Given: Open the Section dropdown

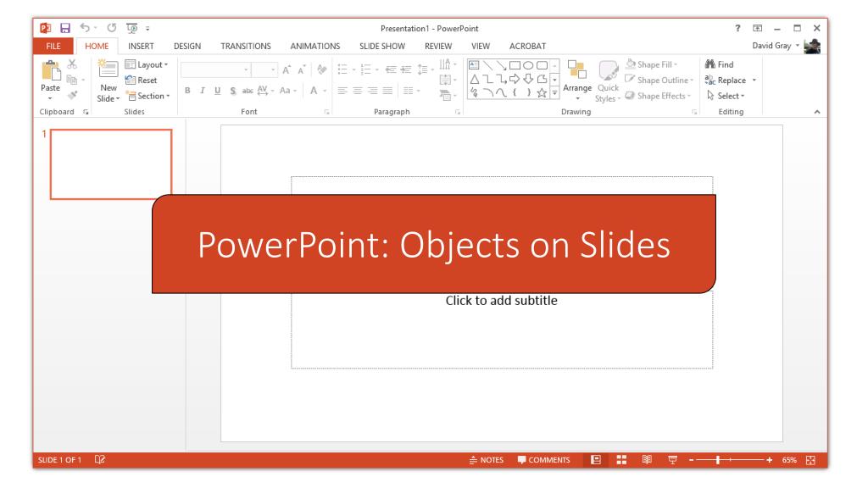Looking at the screenshot, I should coord(147,96).
